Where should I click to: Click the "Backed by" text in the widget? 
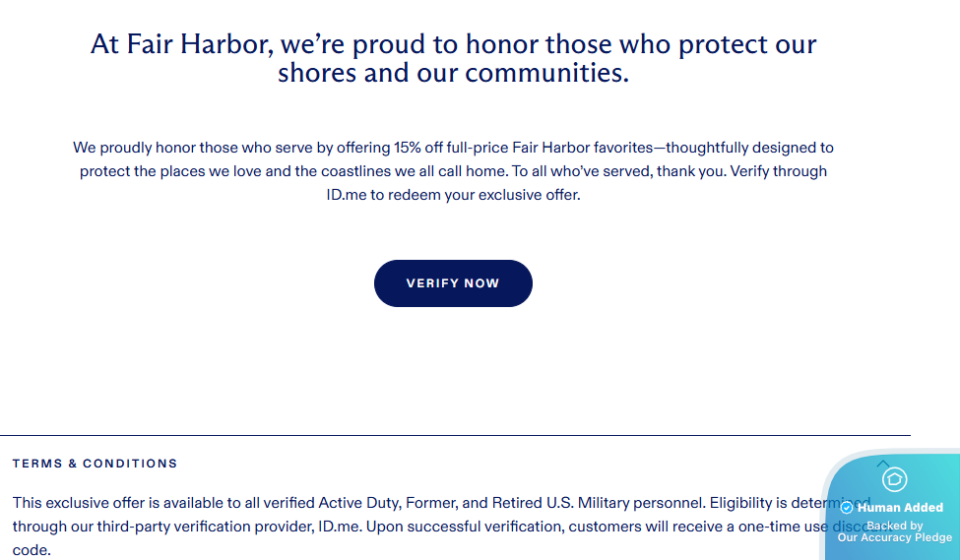(x=894, y=526)
